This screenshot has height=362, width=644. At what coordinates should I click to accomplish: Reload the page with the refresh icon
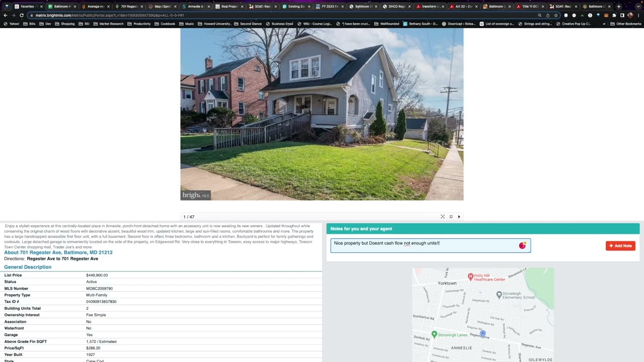tap(22, 15)
